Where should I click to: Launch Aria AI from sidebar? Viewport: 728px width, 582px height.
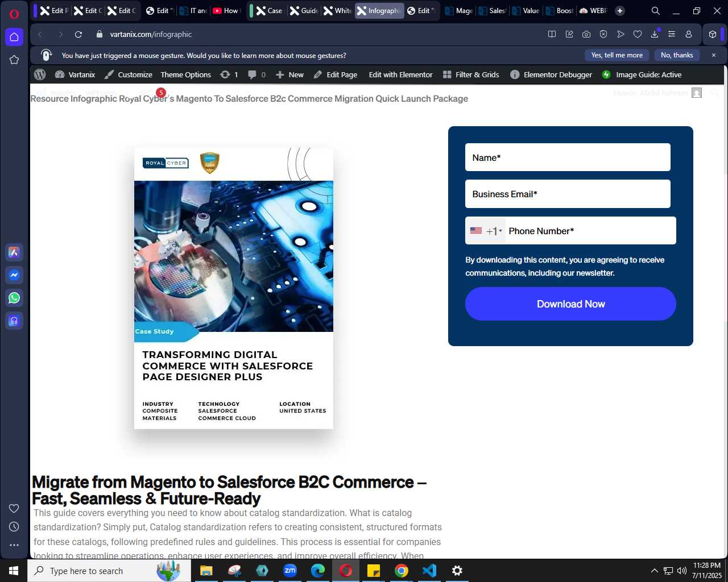click(14, 252)
